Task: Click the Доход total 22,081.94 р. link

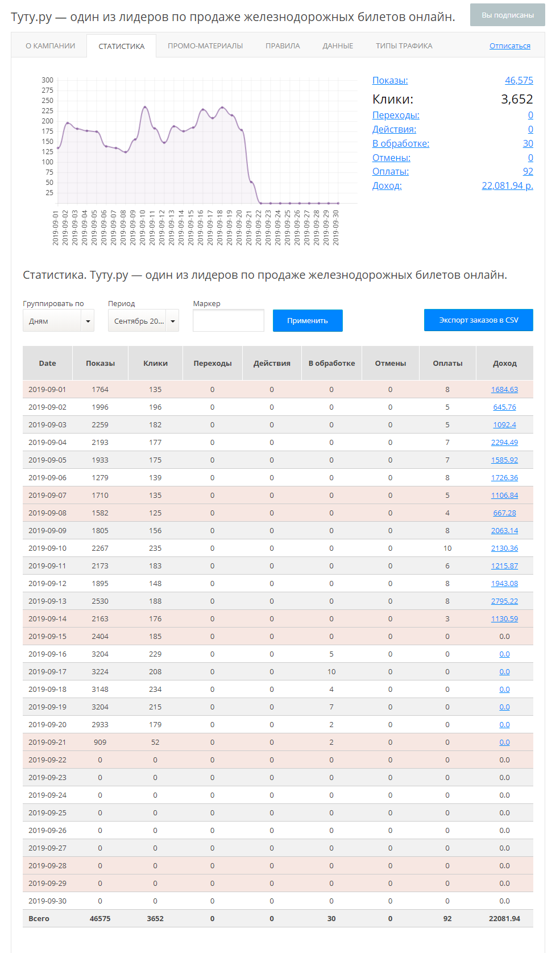Action: coord(507,185)
